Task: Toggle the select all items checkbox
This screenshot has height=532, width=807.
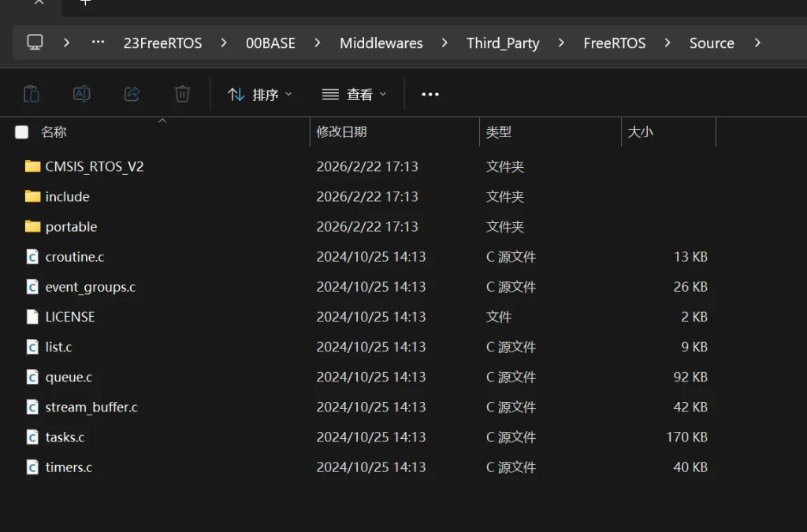Action: [x=22, y=132]
